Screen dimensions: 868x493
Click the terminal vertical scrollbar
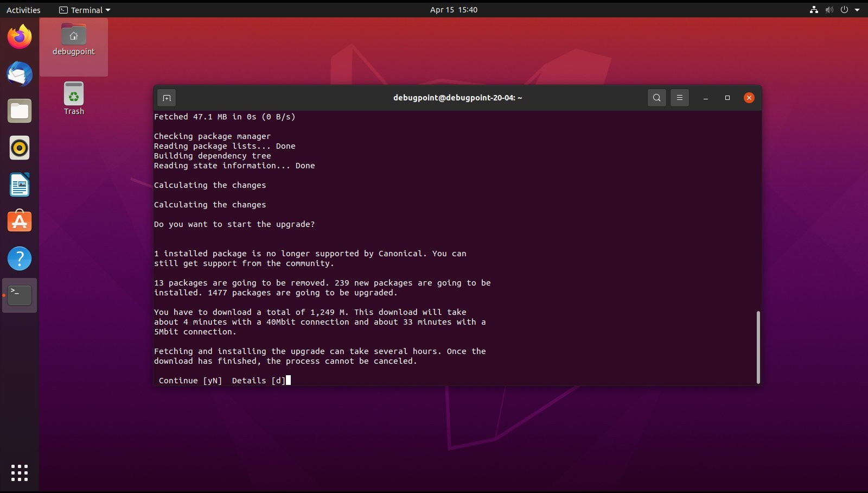758,347
